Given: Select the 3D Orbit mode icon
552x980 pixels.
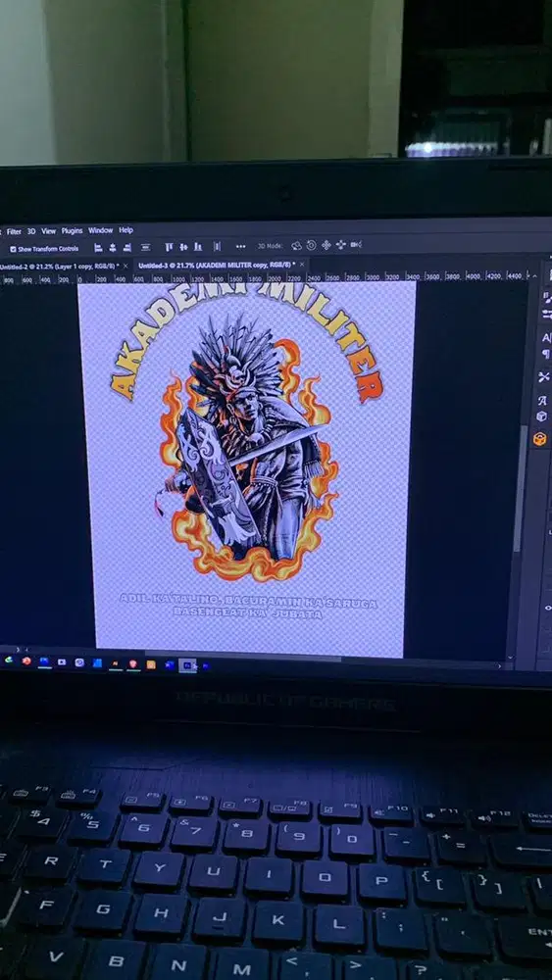Looking at the screenshot, I should (296, 246).
